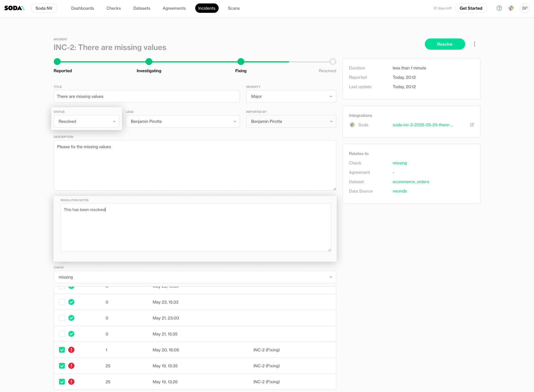Click the Slack integration icon in header
534x392 pixels.
(x=511, y=8)
